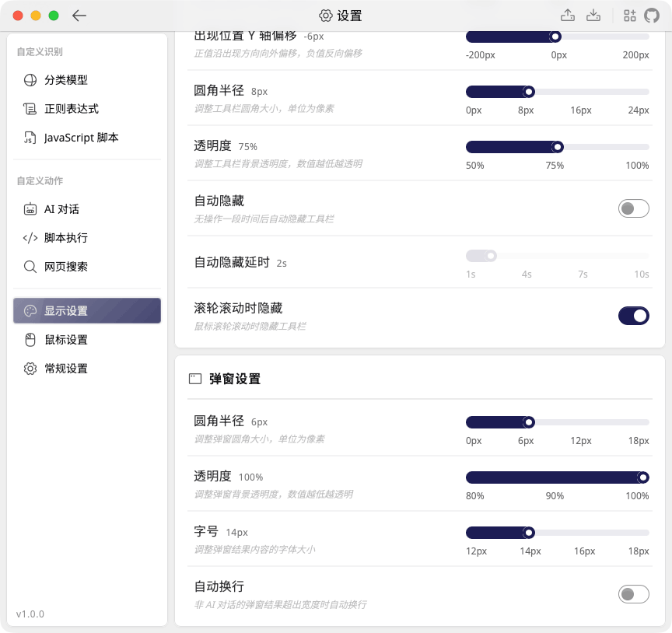Switch to 常规设置 page
672x633 pixels.
pyautogui.click(x=87, y=369)
